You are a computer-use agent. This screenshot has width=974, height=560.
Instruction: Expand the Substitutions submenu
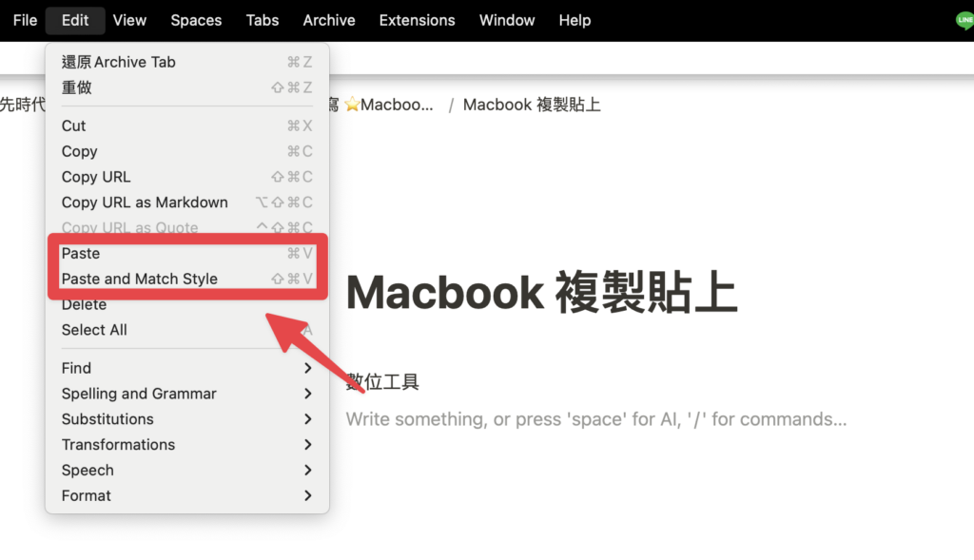pos(187,419)
